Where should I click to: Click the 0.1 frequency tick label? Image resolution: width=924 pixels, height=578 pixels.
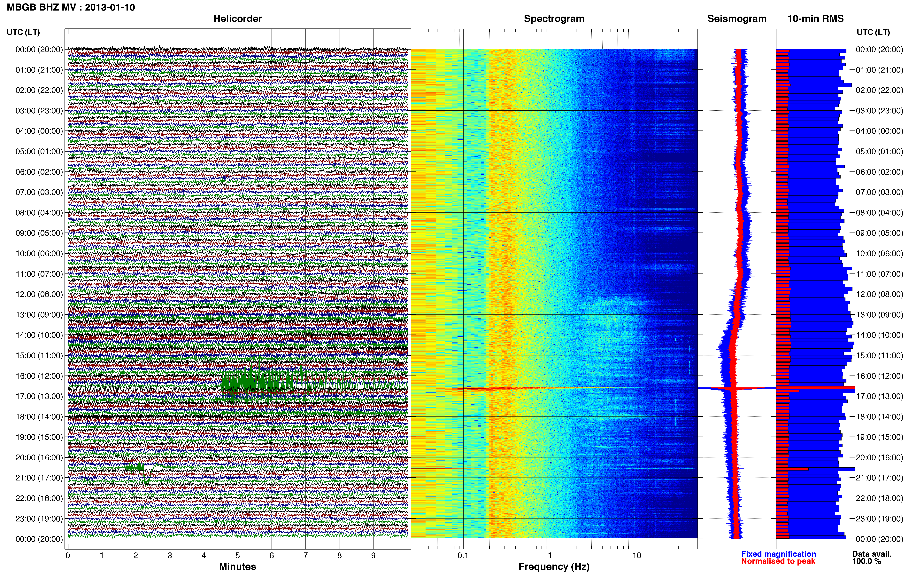click(463, 555)
